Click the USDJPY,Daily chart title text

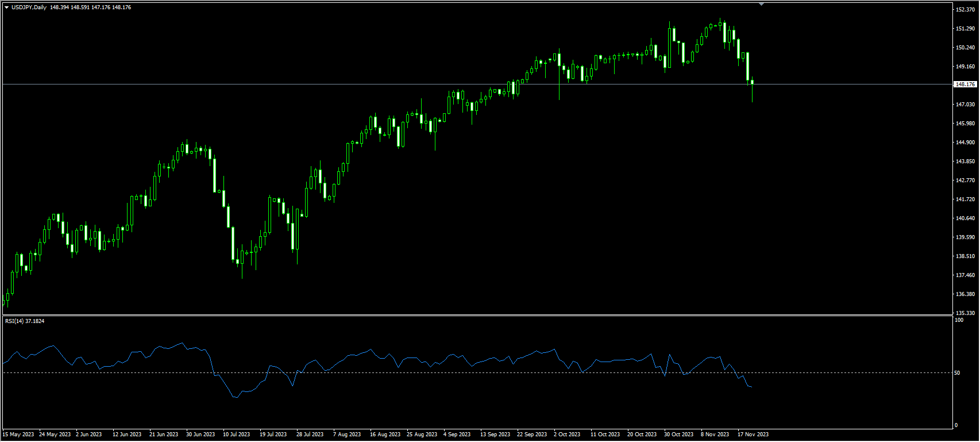(x=29, y=7)
